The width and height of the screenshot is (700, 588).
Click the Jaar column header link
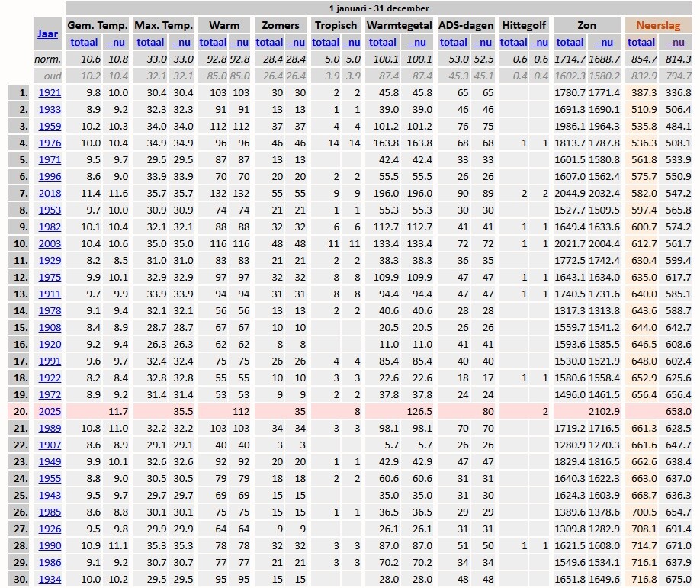48,34
